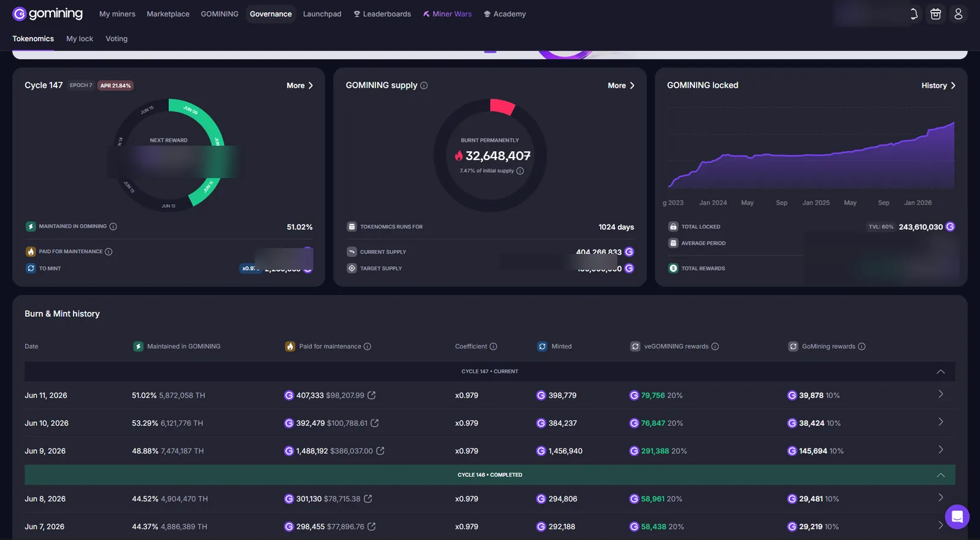Open the GOMINING menu item
The image size is (980, 540).
[219, 14]
